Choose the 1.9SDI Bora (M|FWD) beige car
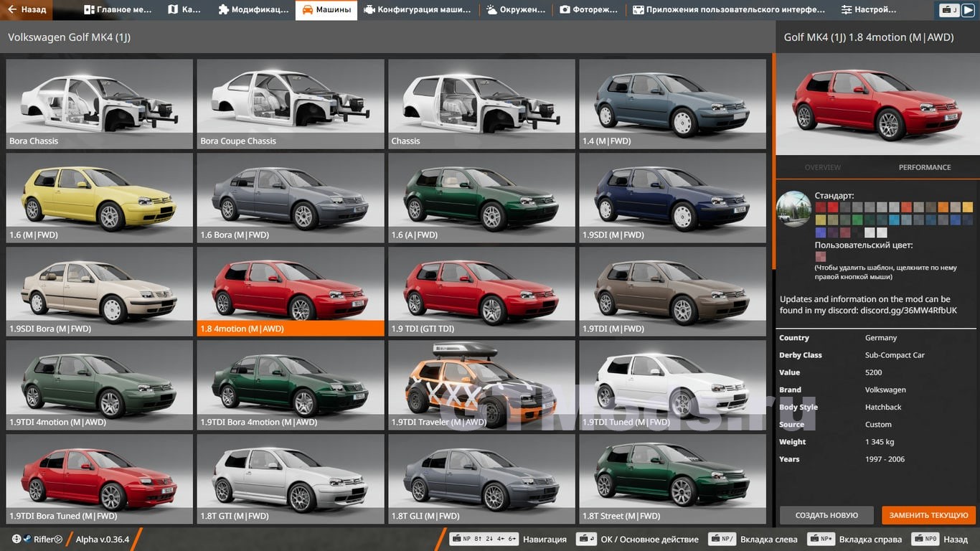 tap(99, 292)
